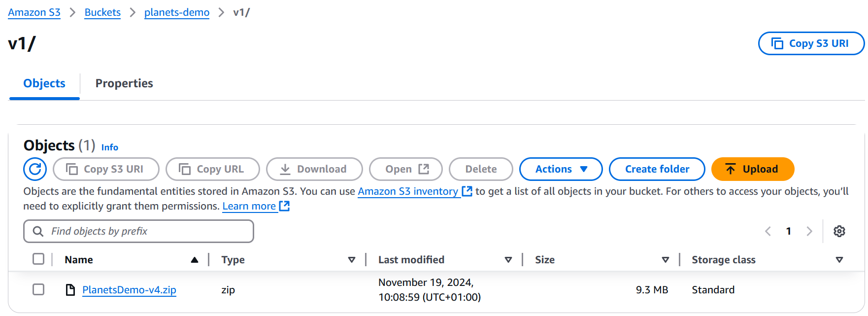Viewport: 868px width, 316px height.
Task: Toggle the select-all objects checkbox
Action: tap(38, 258)
